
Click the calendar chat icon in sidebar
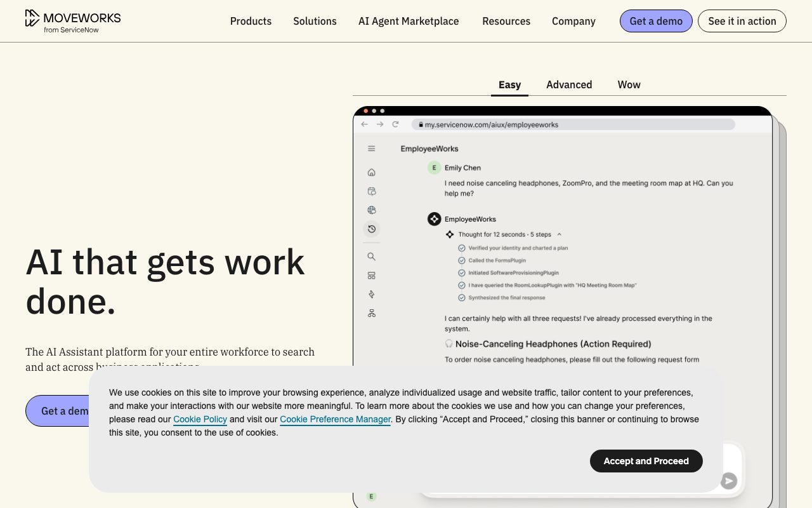point(372,191)
